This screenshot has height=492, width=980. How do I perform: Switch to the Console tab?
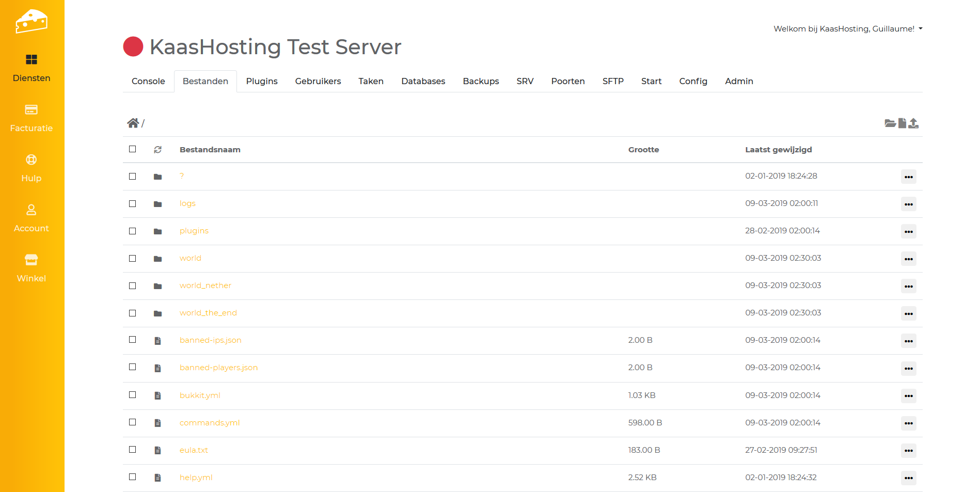[148, 81]
